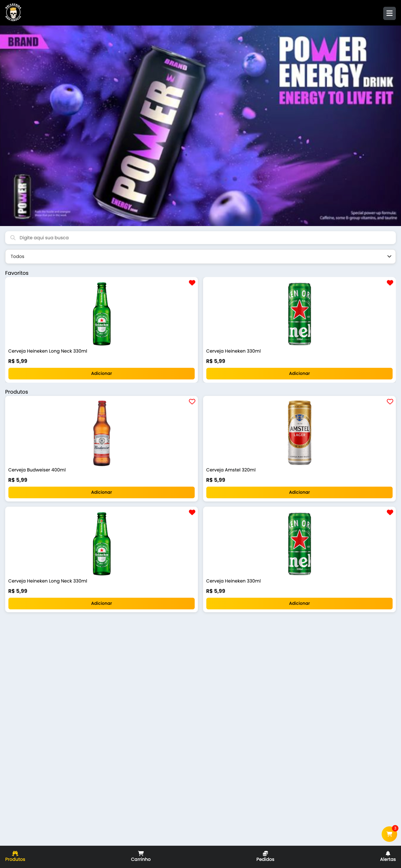Toggle heart on Heineken 330ml in Produtos
The width and height of the screenshot is (401, 868).
390,512
